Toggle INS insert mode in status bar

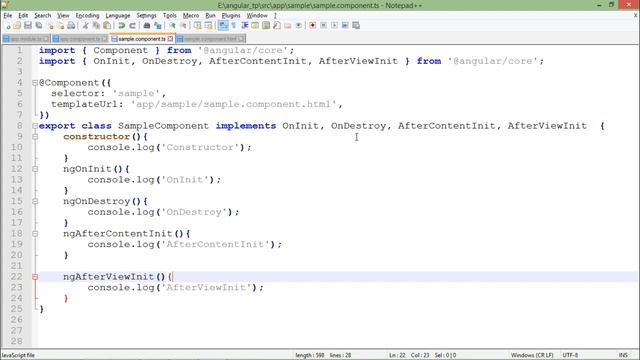click(x=623, y=355)
